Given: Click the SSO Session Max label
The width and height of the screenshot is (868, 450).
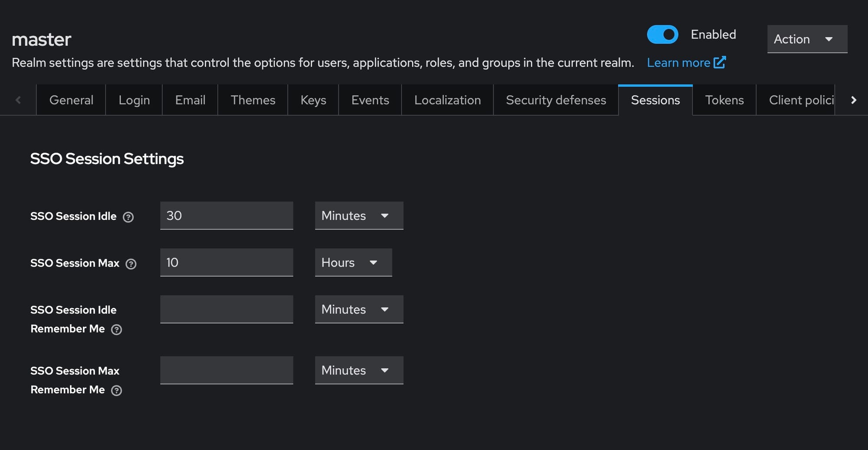Looking at the screenshot, I should pos(75,263).
